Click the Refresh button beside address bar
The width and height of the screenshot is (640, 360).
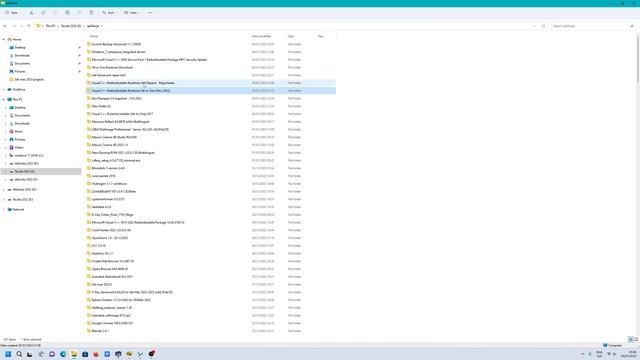(x=543, y=26)
